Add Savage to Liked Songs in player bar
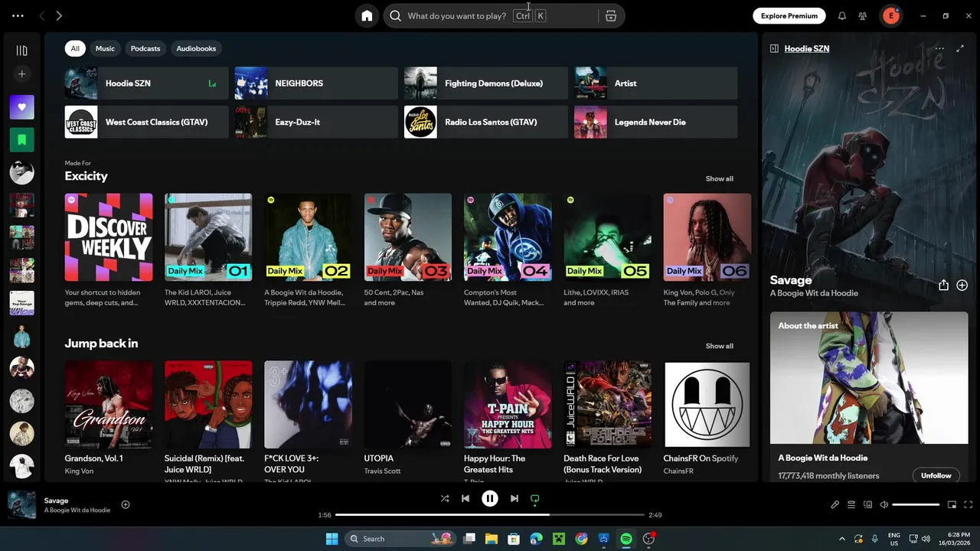 126,505
